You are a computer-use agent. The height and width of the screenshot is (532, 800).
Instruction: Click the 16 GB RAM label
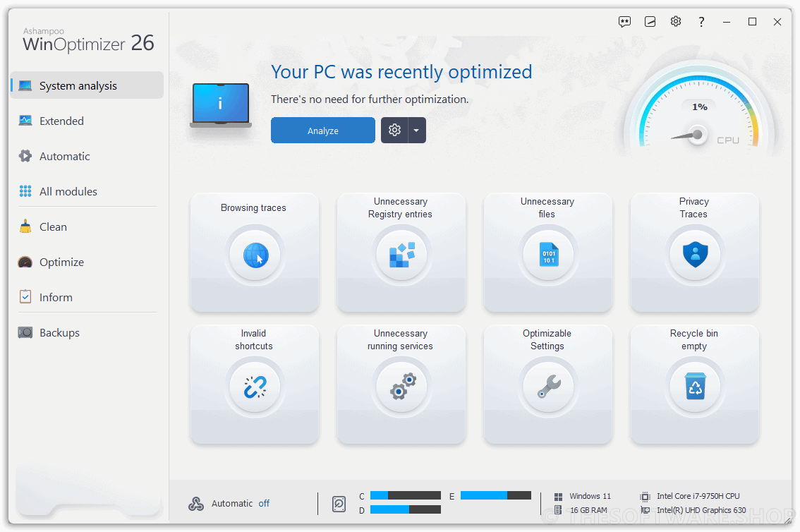click(588, 510)
